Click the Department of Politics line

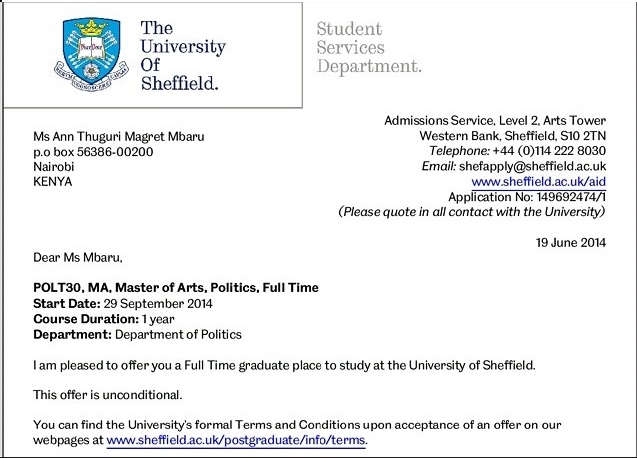click(x=137, y=334)
